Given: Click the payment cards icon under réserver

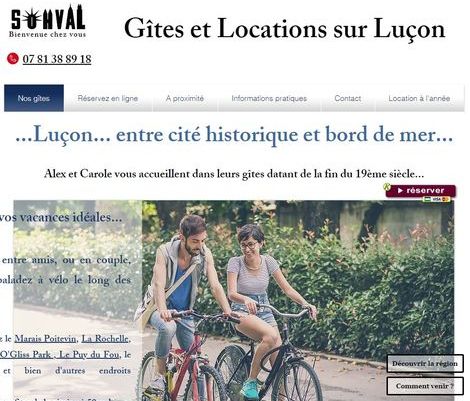Looking at the screenshot, I should (437, 199).
